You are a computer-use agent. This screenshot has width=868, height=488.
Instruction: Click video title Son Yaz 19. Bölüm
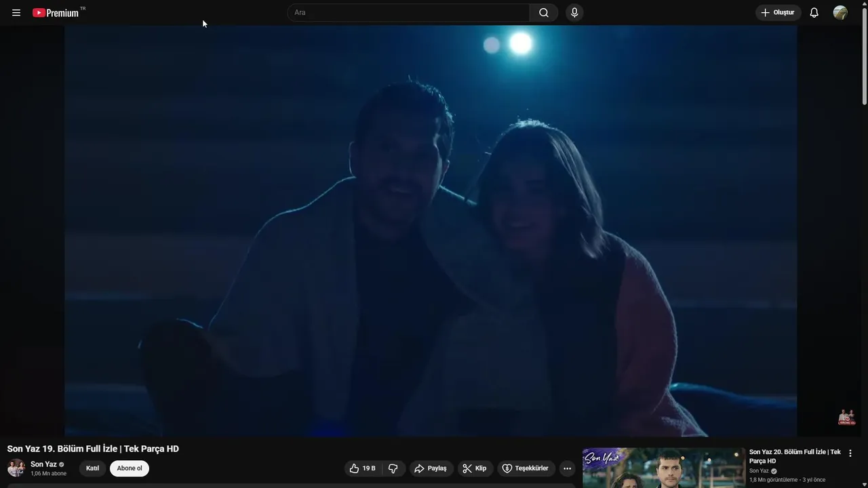click(x=93, y=449)
